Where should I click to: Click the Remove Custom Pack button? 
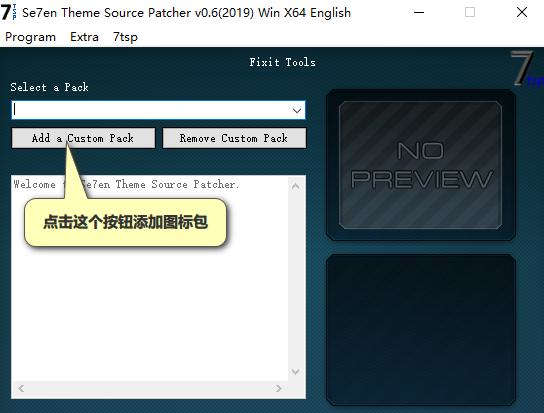point(234,138)
